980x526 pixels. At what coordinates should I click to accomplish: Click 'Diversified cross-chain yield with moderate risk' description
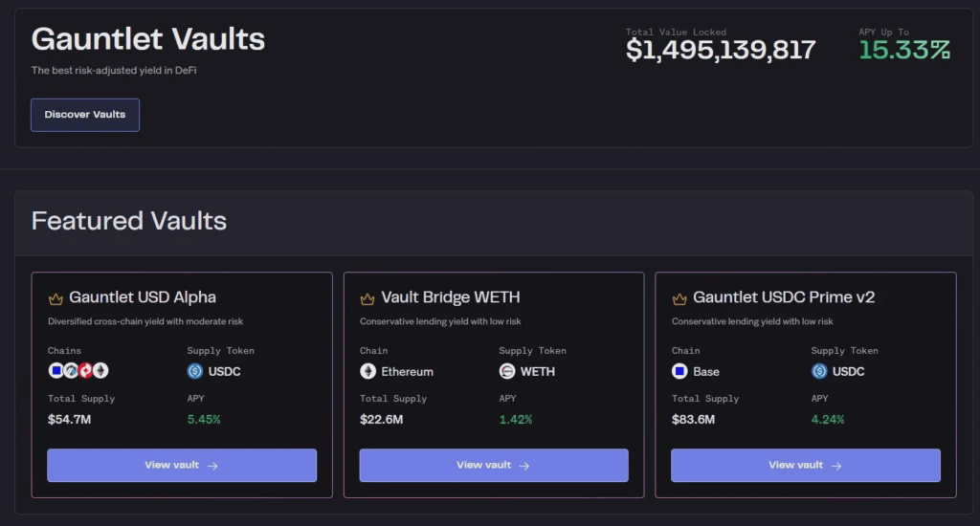(145, 321)
